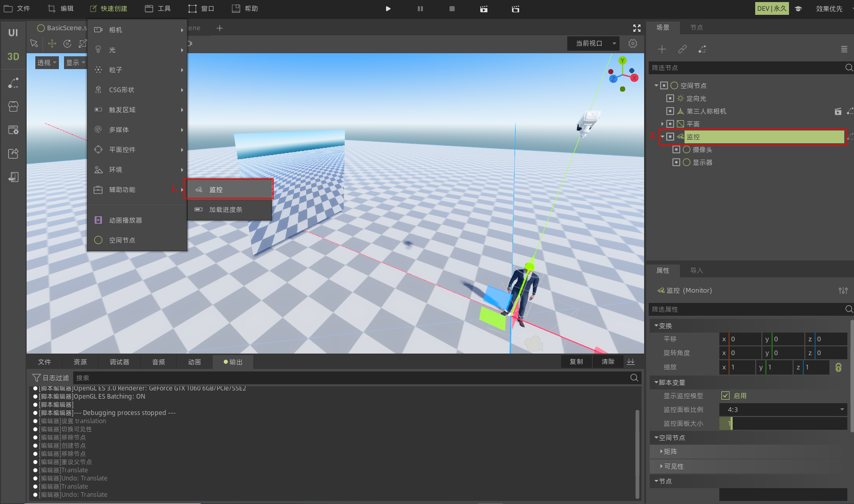Screen dimensions: 854x504
Task: Open viewport settings gear icon
Action: (633, 43)
